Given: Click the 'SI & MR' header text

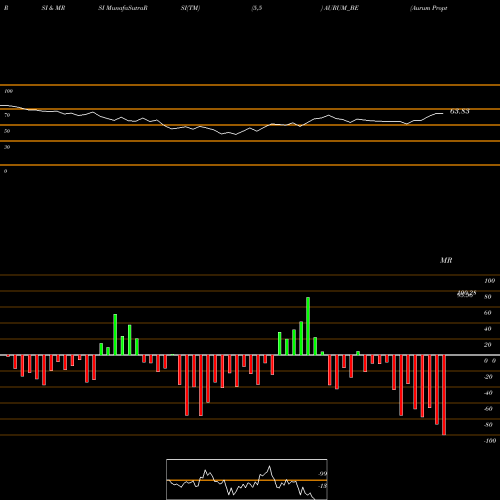Looking at the screenshot, I should (x=53, y=8).
